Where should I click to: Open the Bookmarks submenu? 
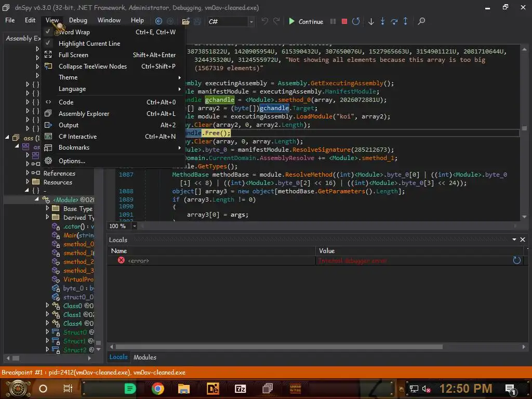click(x=113, y=148)
